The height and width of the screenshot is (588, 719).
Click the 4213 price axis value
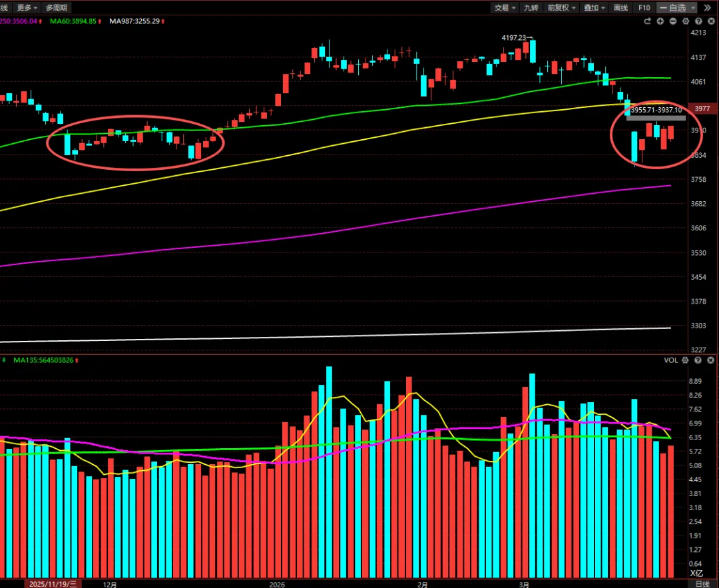coord(698,33)
